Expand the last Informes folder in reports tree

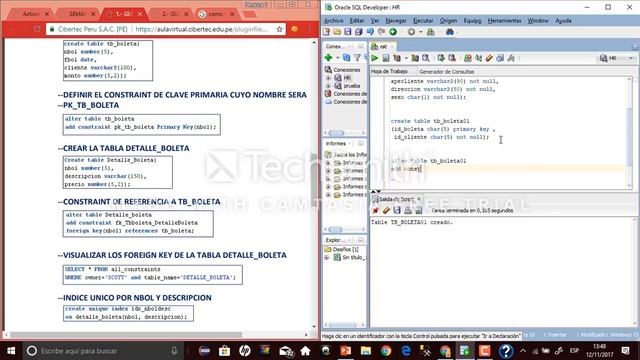tap(328, 195)
